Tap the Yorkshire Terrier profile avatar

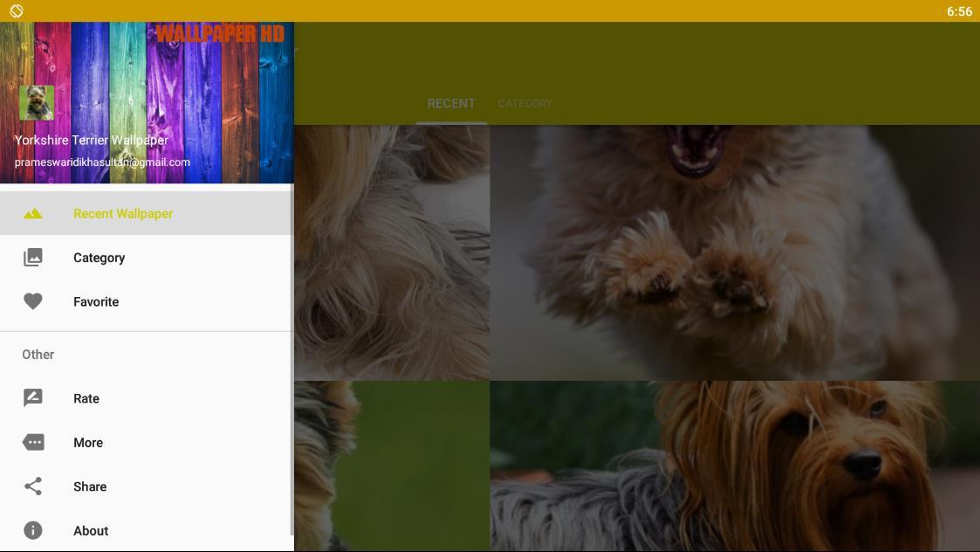(x=37, y=103)
